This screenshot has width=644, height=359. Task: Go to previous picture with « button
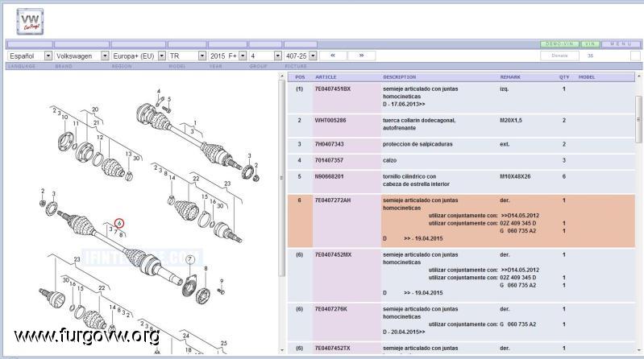(333, 56)
